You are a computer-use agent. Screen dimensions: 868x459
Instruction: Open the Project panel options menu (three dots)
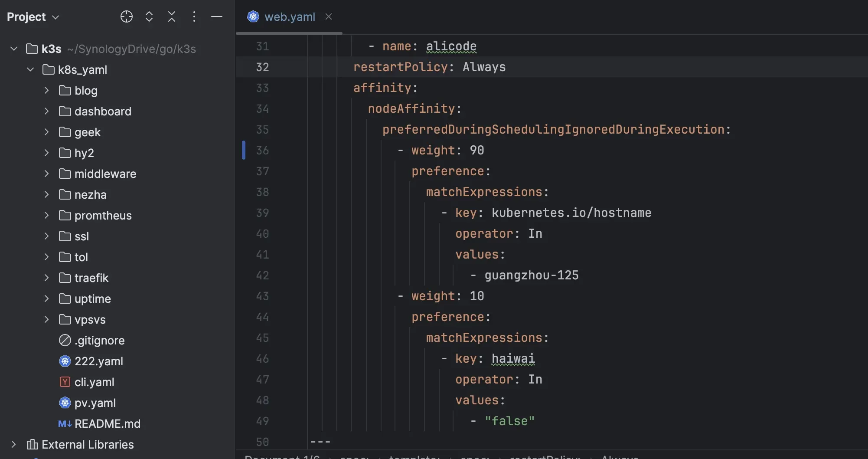(194, 16)
